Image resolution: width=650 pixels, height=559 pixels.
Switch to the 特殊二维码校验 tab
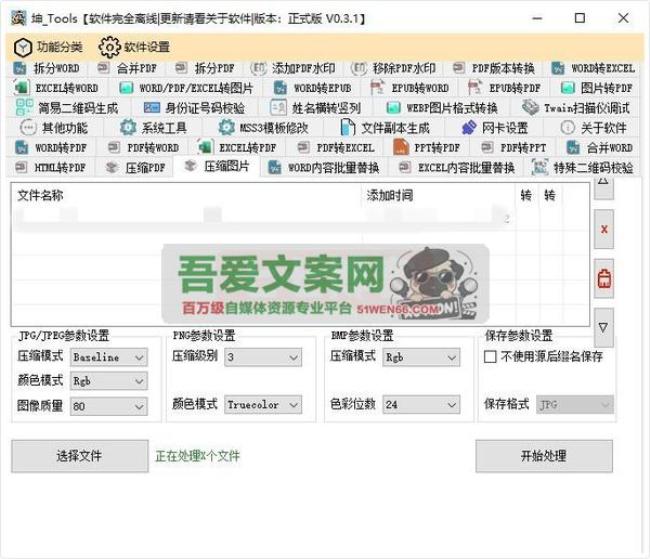tap(583, 168)
